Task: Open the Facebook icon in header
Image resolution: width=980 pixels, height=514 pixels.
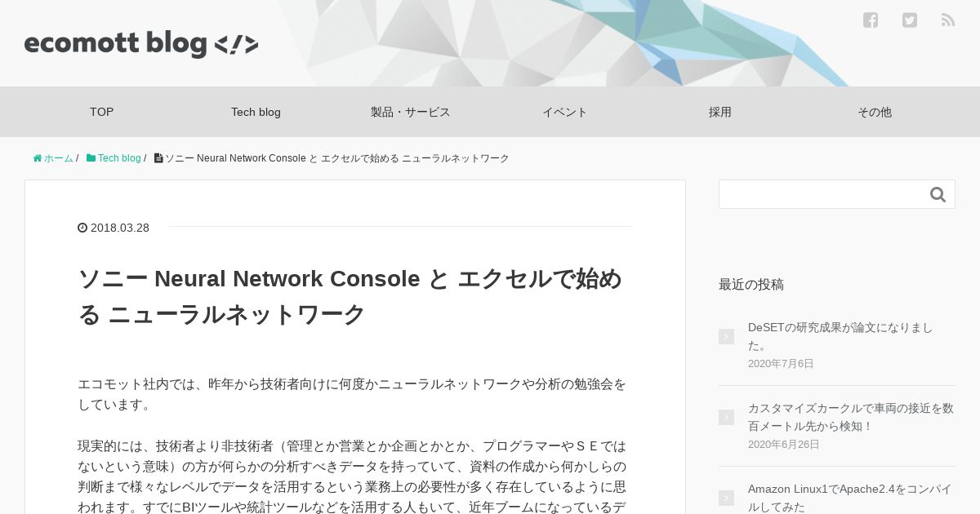Action: 871,20
